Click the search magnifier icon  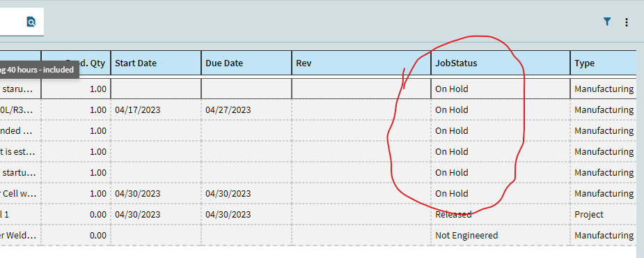pos(31,22)
